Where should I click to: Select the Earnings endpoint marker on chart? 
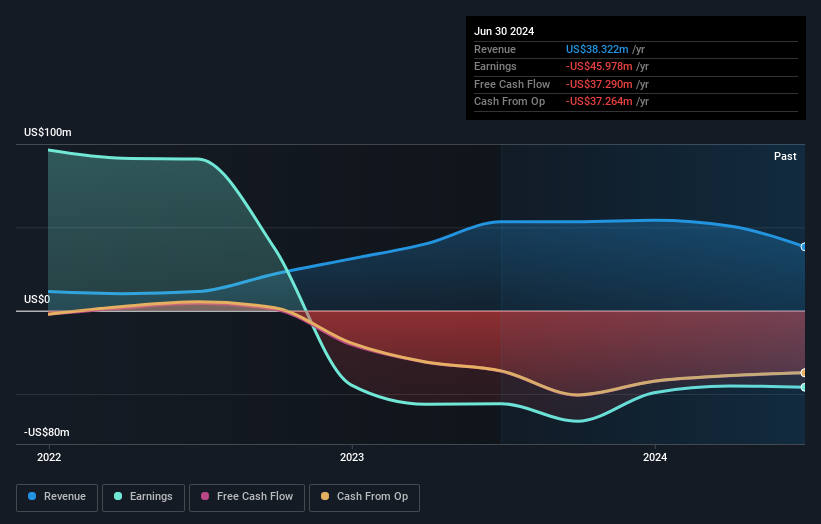(804, 387)
